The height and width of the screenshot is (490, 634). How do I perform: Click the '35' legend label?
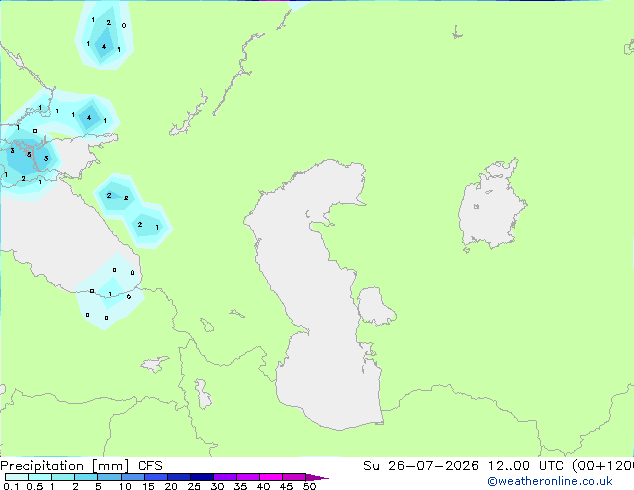coord(241,486)
